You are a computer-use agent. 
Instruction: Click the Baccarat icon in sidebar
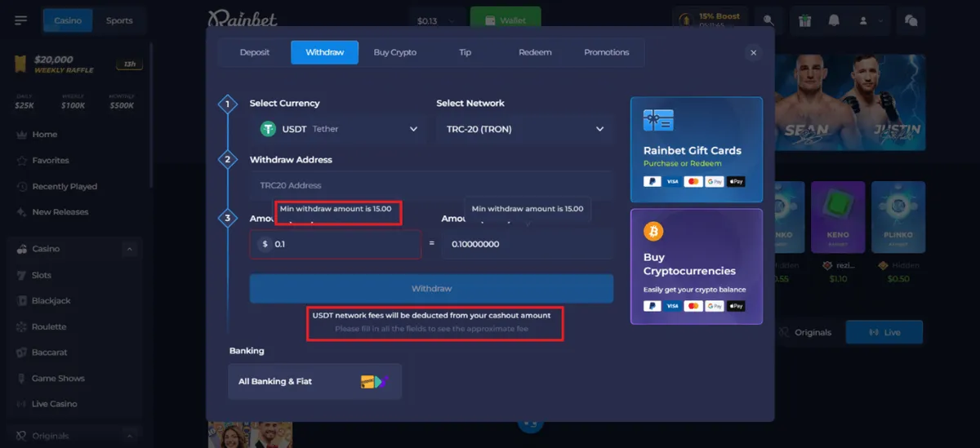[22, 353]
